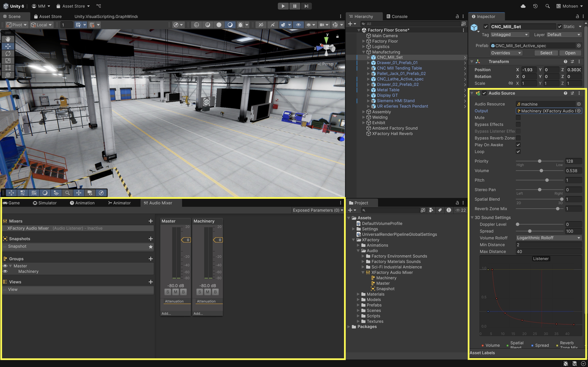
Task: Add a new mixer with plus icon
Action: click(x=151, y=221)
